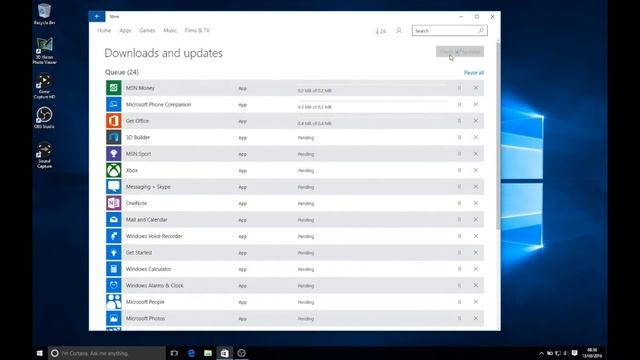640x360 pixels.
Task: Open the user account icon
Action: click(x=399, y=31)
